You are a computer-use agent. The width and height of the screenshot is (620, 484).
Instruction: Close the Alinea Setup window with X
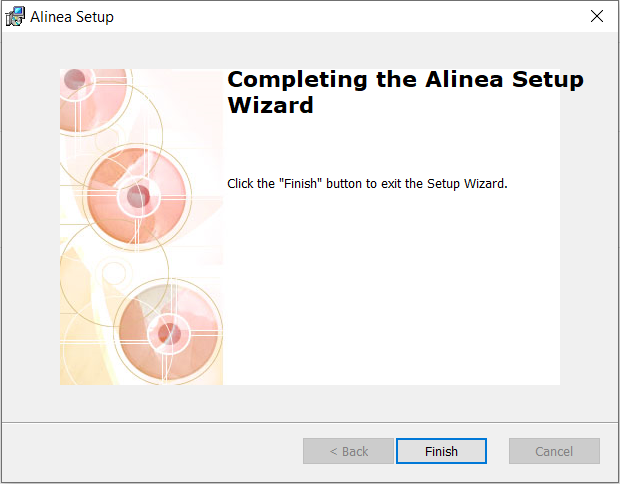pyautogui.click(x=597, y=16)
